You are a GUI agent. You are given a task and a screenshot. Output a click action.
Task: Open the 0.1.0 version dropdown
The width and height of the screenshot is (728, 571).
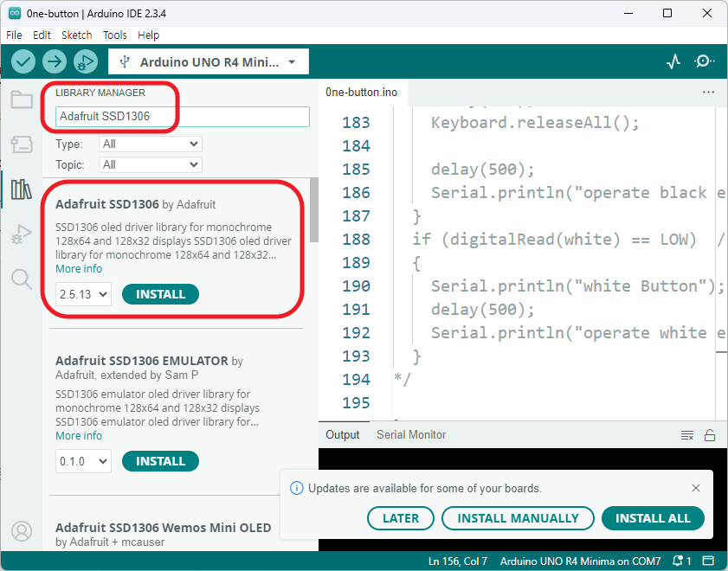coord(84,461)
